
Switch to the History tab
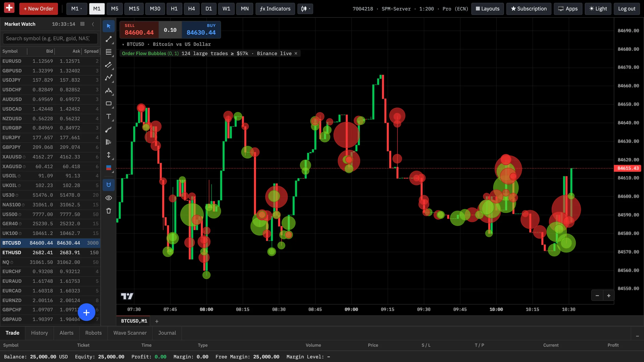click(39, 333)
